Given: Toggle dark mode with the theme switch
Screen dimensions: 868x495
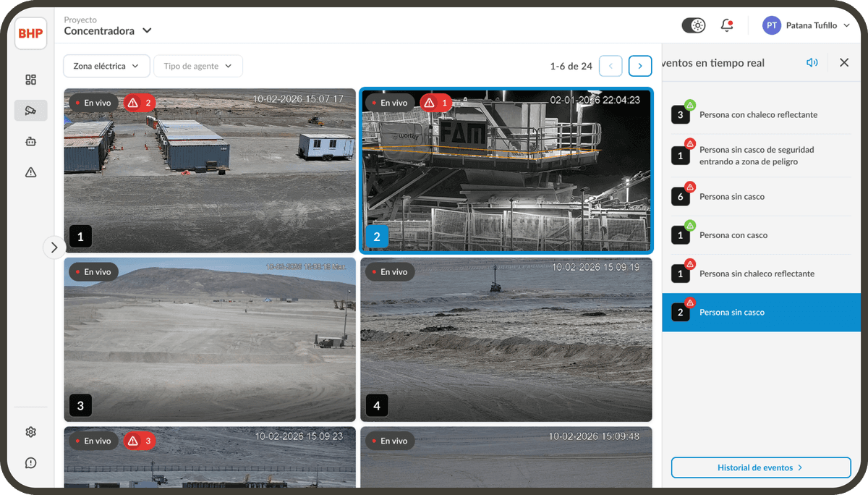Looking at the screenshot, I should [694, 25].
